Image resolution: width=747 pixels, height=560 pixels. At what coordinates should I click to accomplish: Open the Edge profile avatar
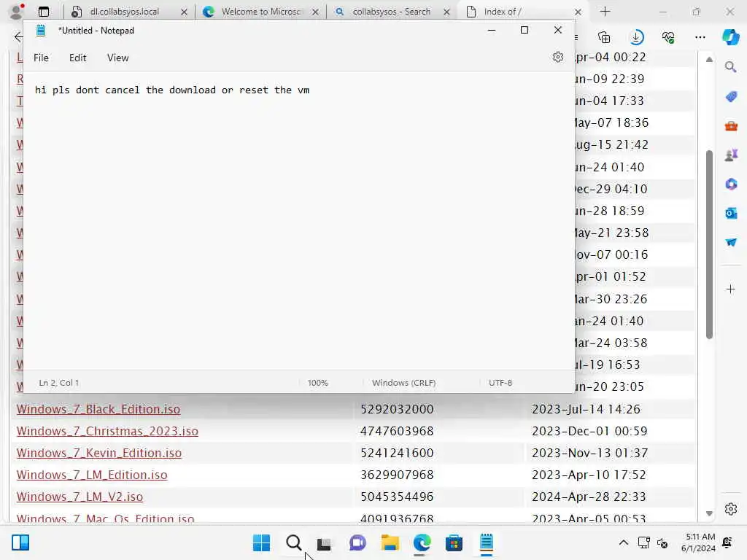[x=16, y=12]
